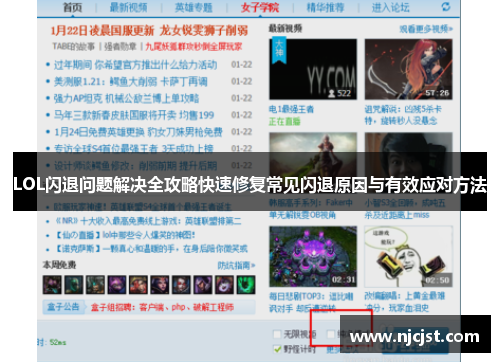Viewport: 500px width, 362px height.
Task: Click the 本周免费 section heading
Action: (59, 265)
